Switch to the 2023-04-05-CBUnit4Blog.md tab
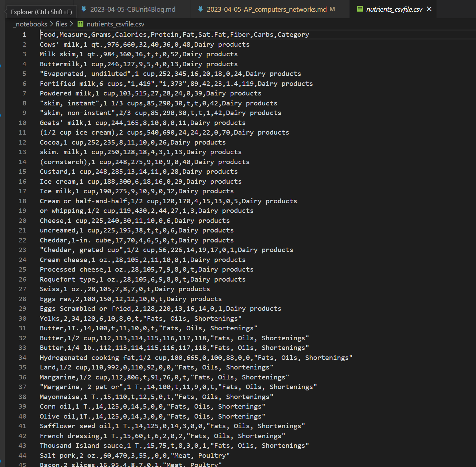 coord(133,9)
